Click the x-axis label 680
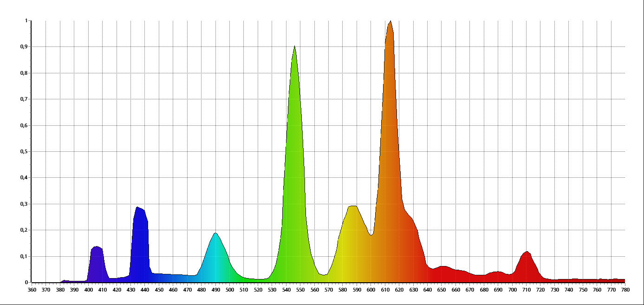The height and width of the screenshot is (305, 644). pos(484,290)
